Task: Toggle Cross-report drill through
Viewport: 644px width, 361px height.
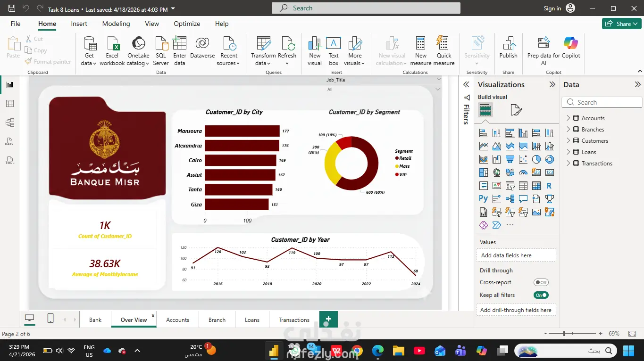Action: pos(541,282)
